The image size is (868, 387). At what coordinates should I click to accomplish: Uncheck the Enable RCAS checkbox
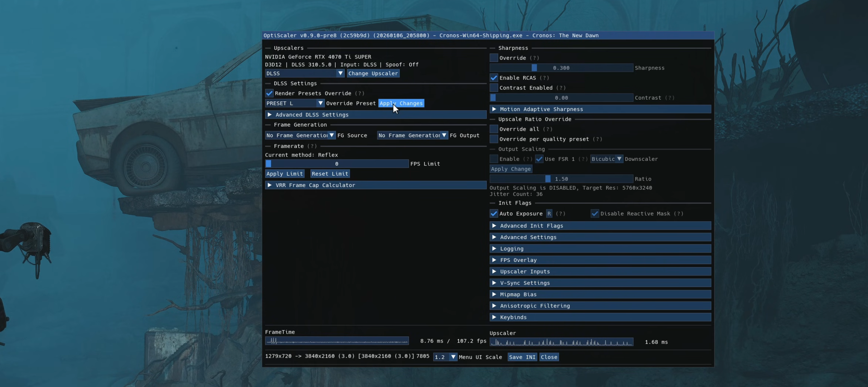pos(494,78)
